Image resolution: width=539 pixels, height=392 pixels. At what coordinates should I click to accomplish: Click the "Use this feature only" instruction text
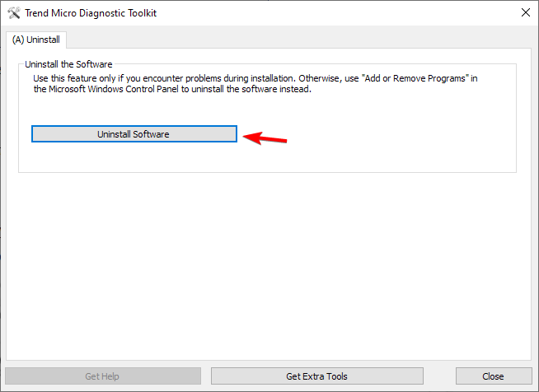coord(255,83)
